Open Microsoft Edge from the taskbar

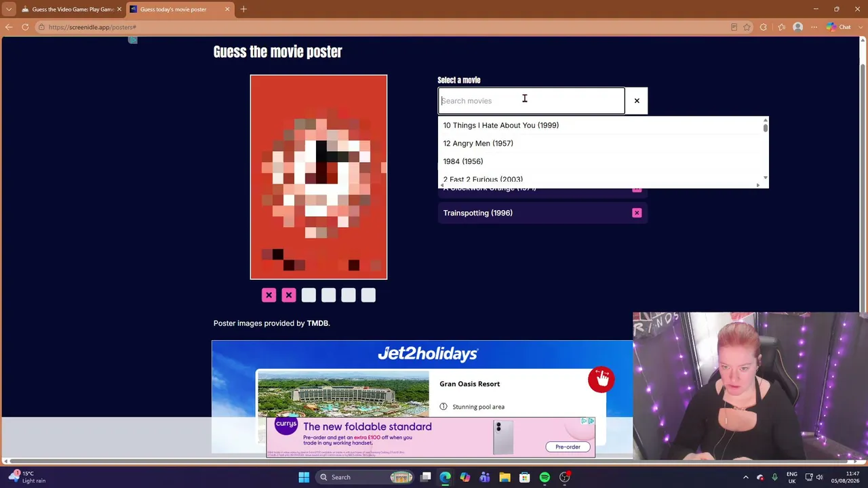(446, 477)
